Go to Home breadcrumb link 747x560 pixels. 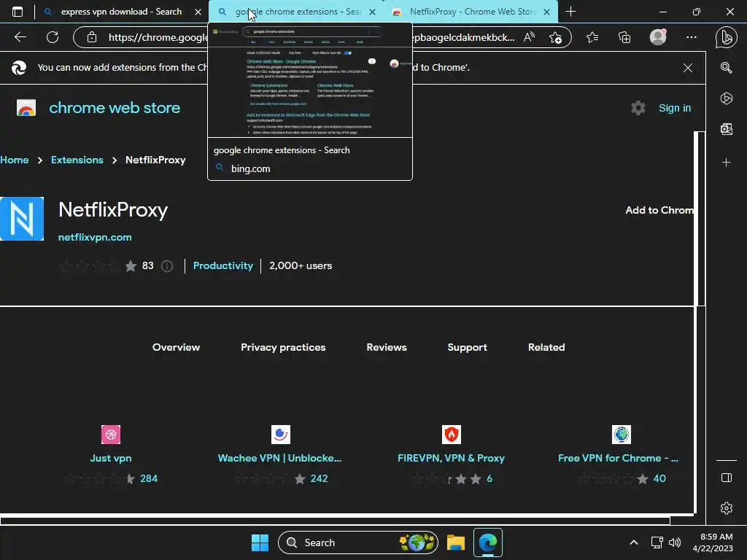(x=15, y=160)
